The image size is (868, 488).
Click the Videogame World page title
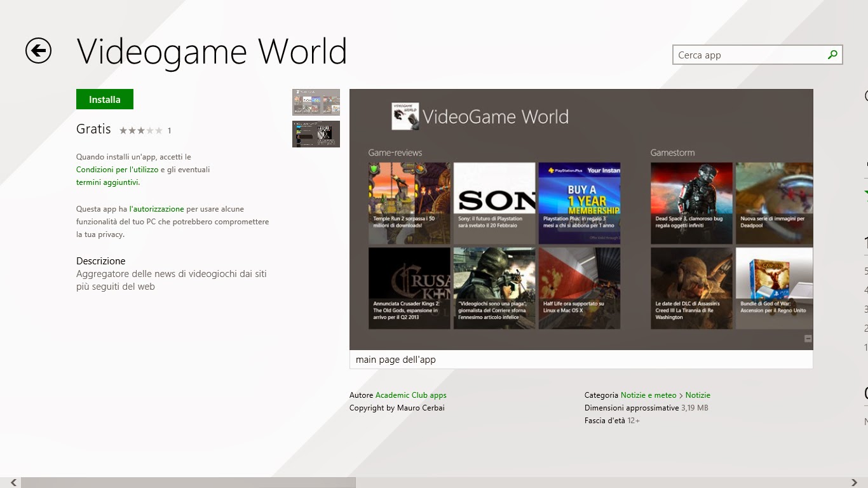tap(212, 51)
